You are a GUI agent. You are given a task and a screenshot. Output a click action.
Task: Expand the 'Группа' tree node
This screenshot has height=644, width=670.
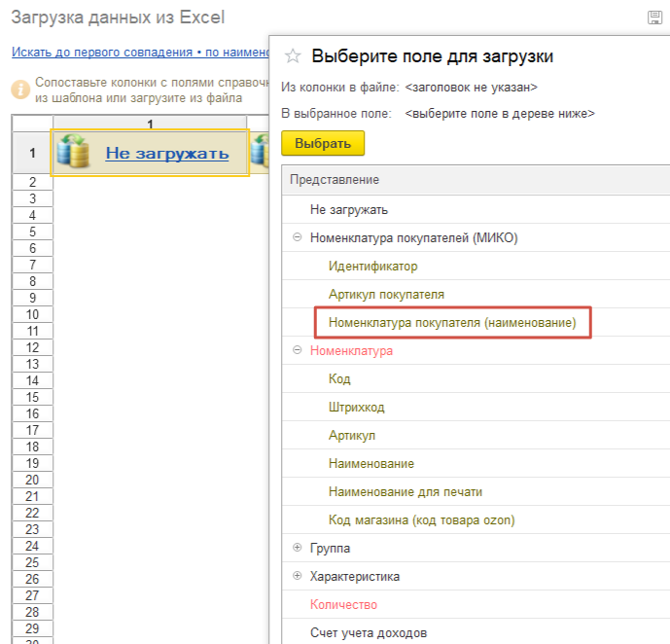(x=297, y=548)
